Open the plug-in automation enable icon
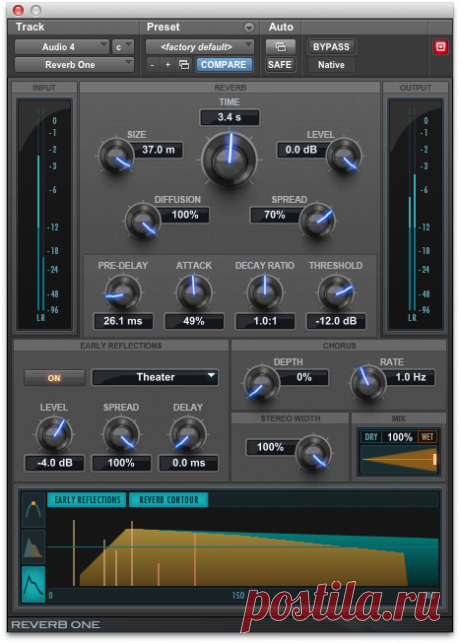 280,47
